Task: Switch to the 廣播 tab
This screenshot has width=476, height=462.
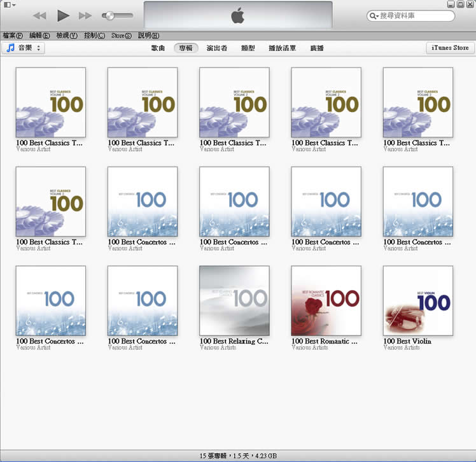Action: 317,48
